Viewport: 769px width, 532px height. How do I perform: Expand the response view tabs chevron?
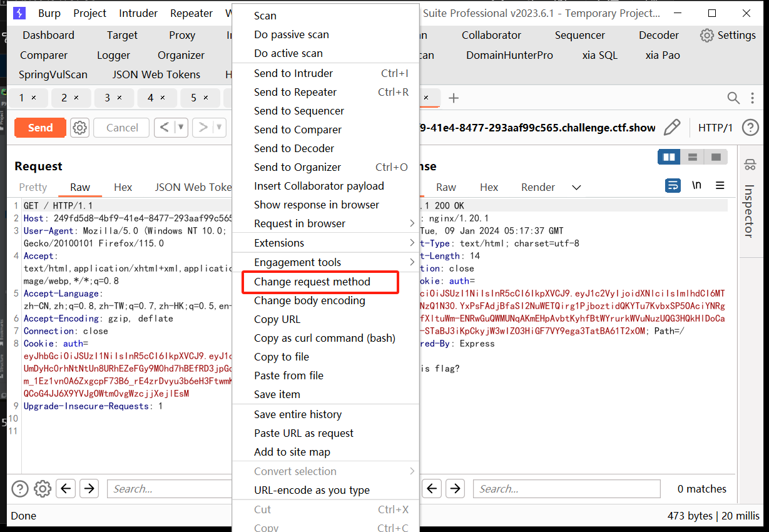pos(576,187)
